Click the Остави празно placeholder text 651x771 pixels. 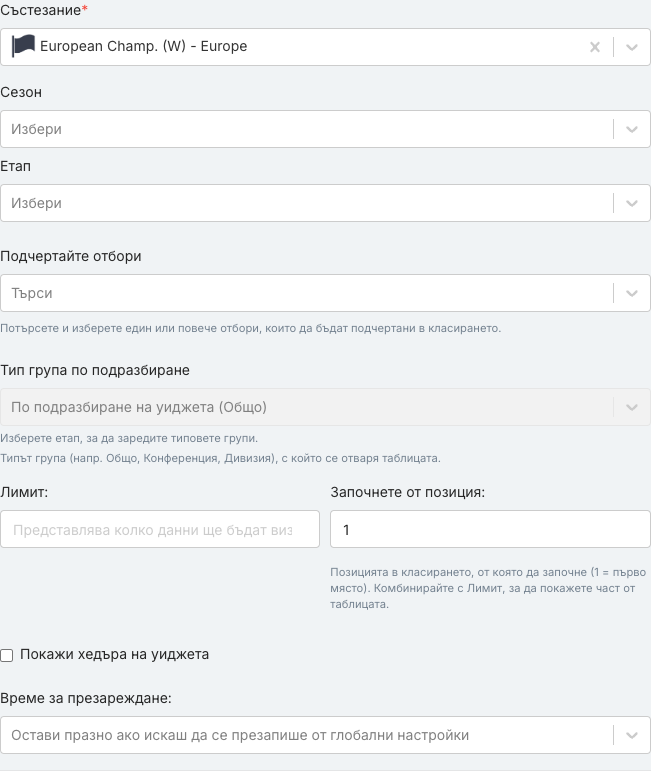(240, 735)
